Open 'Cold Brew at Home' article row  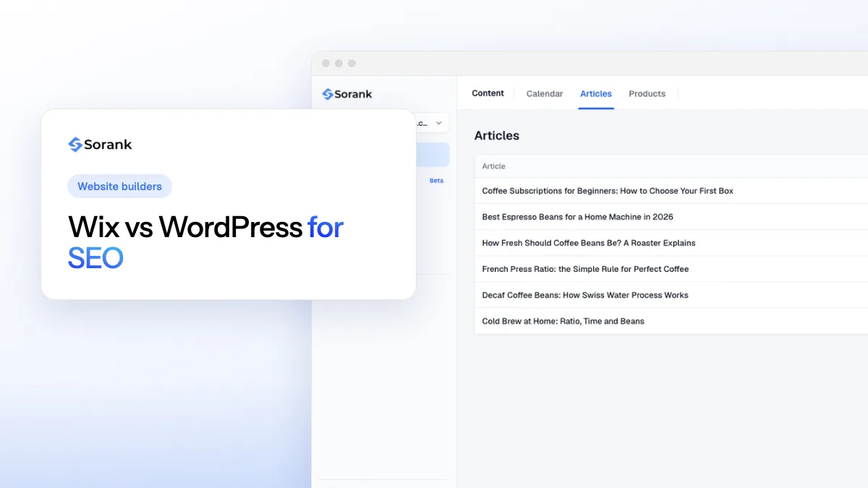[671, 321]
